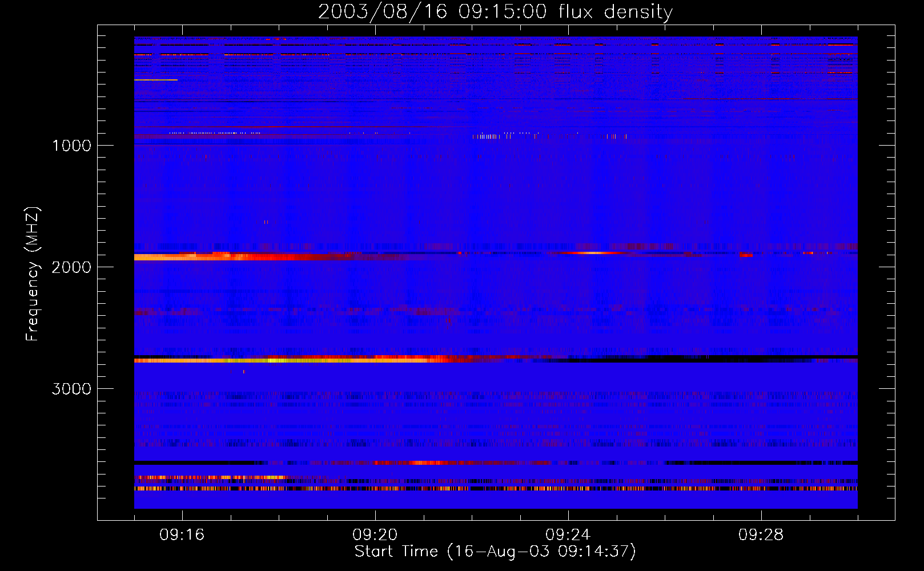
Task: Select the 'Start Time (16-Aug-03 09:14:37)' label
Action: click(x=495, y=552)
